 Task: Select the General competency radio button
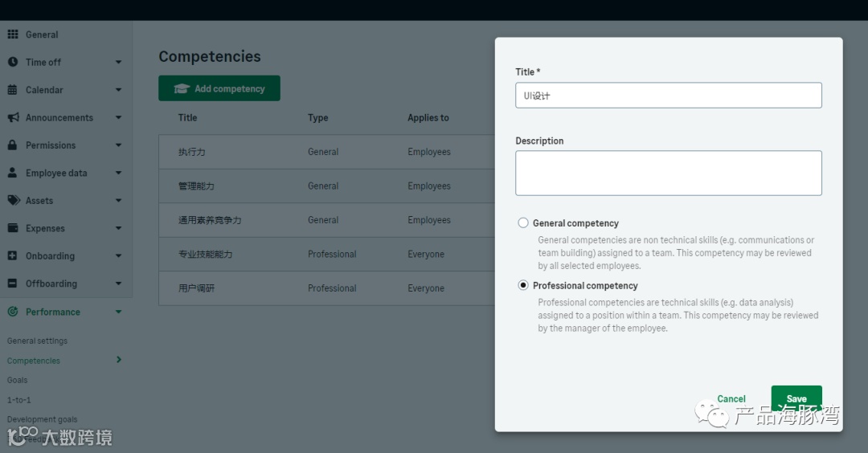point(523,223)
